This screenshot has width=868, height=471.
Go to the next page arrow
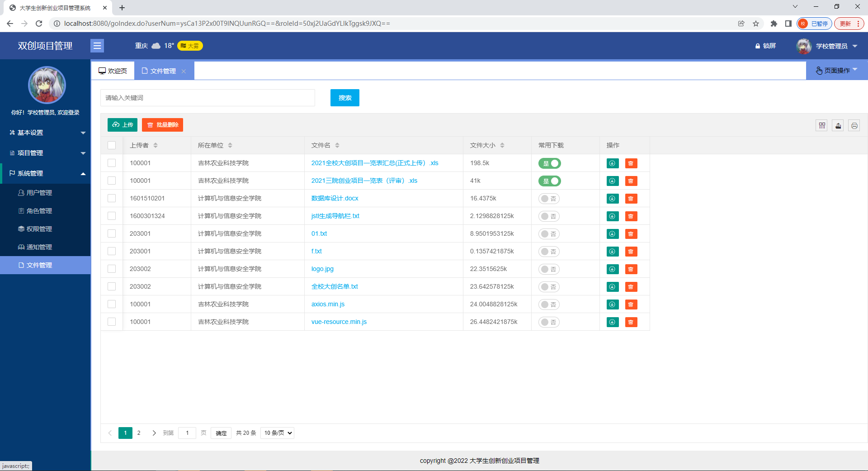coord(154,433)
